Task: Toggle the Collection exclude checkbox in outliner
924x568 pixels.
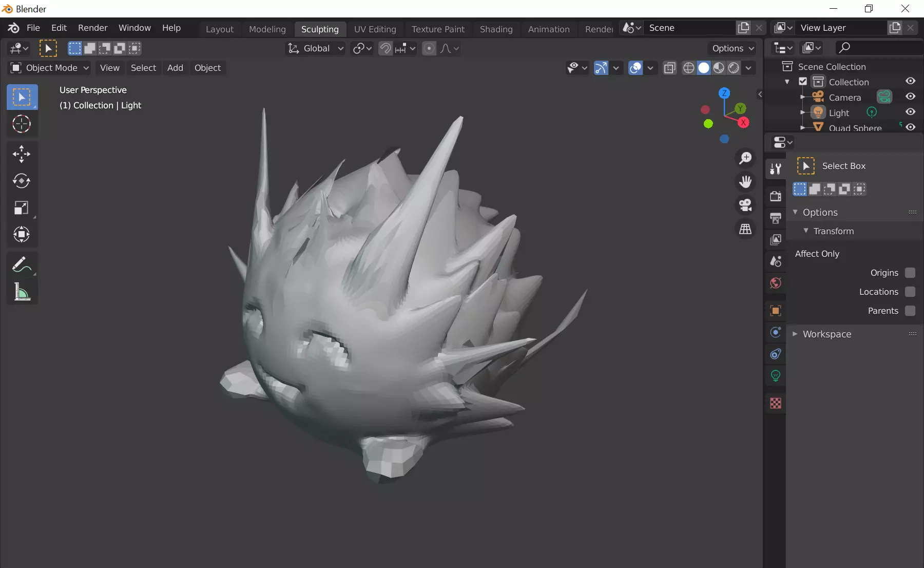Action: click(803, 82)
